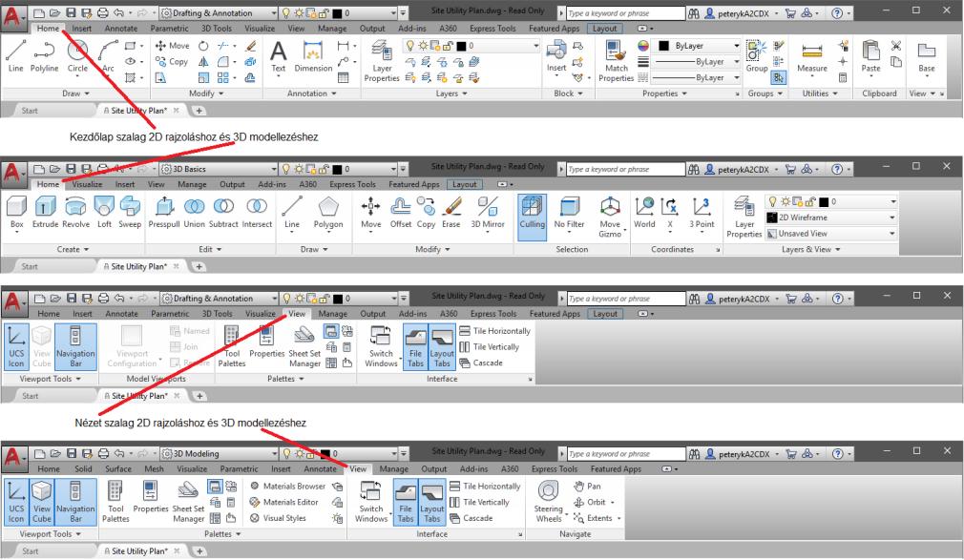
Task: Expand the Create panel in 3D Basics
Action: [73, 250]
